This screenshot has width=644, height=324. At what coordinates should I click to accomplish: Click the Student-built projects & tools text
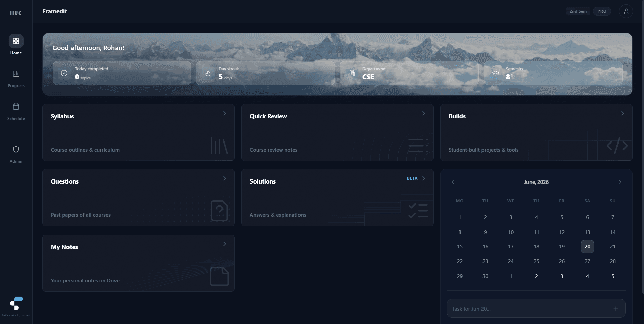(484, 150)
